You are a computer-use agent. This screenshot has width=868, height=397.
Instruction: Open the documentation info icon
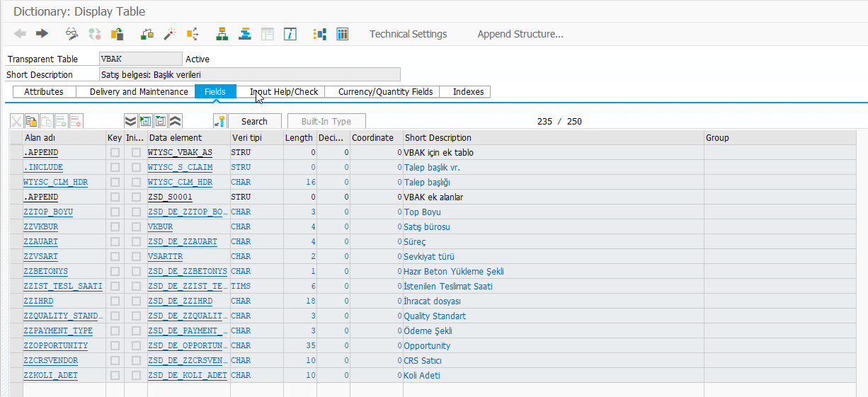[290, 34]
